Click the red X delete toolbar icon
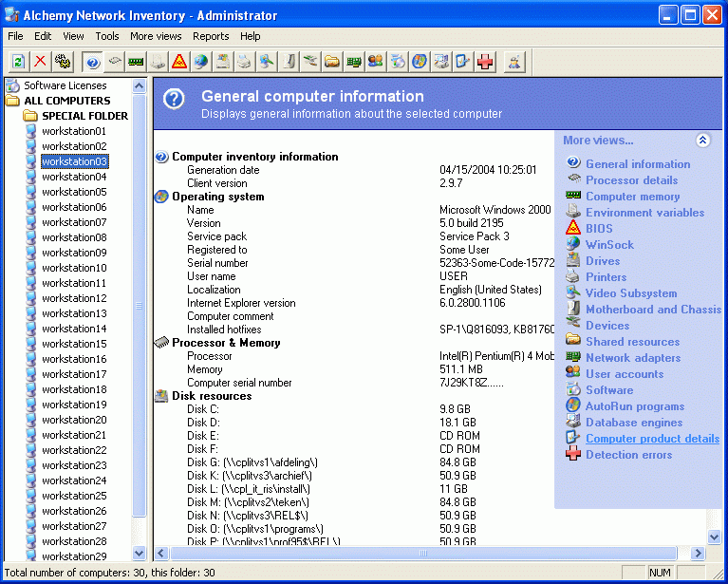728x584 pixels. coord(41,62)
